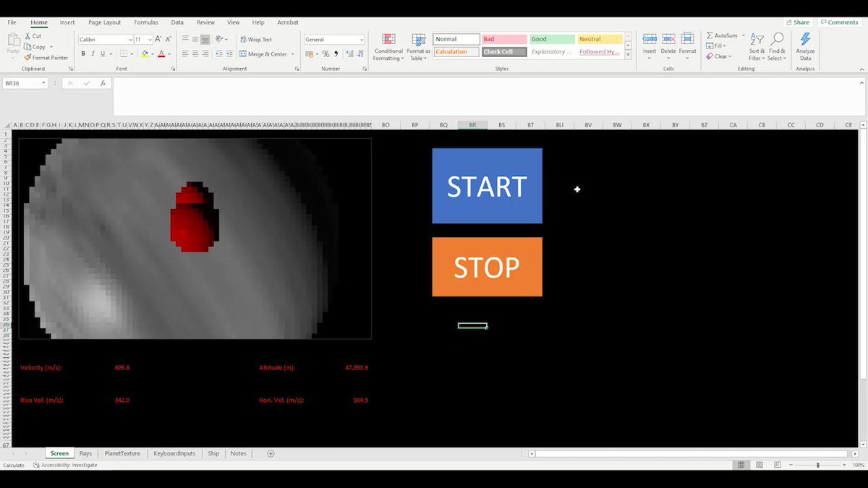The image size is (868, 488).
Task: Open the PlanetTexture sheet tab
Action: 122,453
